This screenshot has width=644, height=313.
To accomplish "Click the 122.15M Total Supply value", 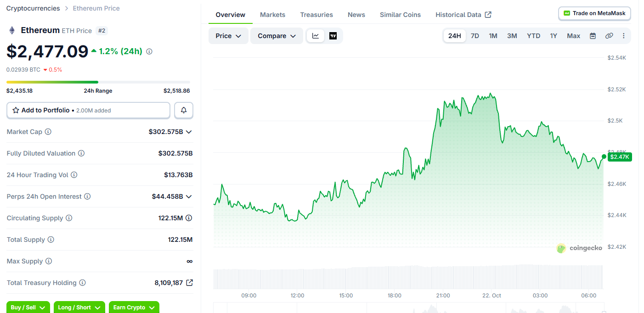I will 180,240.
